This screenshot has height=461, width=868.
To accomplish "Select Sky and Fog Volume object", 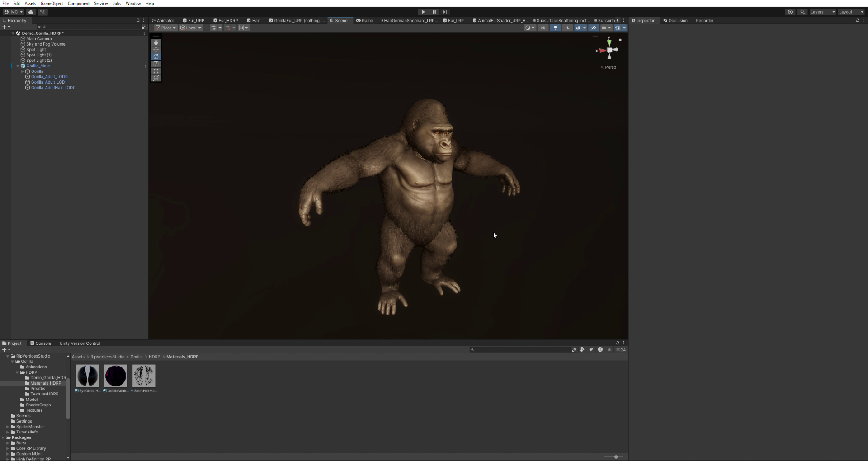I will [x=46, y=44].
